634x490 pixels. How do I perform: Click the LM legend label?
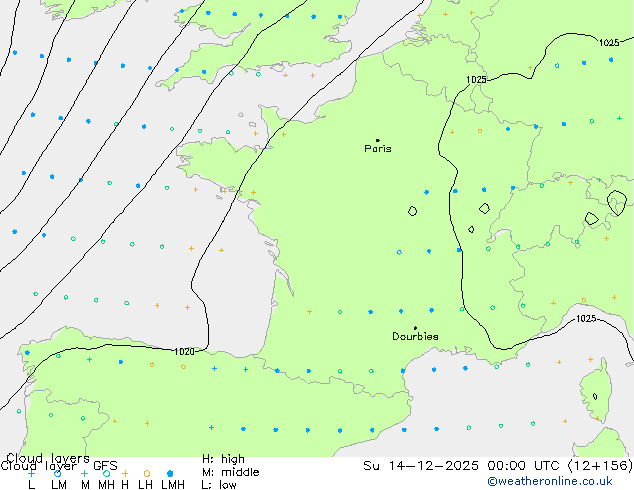59,484
